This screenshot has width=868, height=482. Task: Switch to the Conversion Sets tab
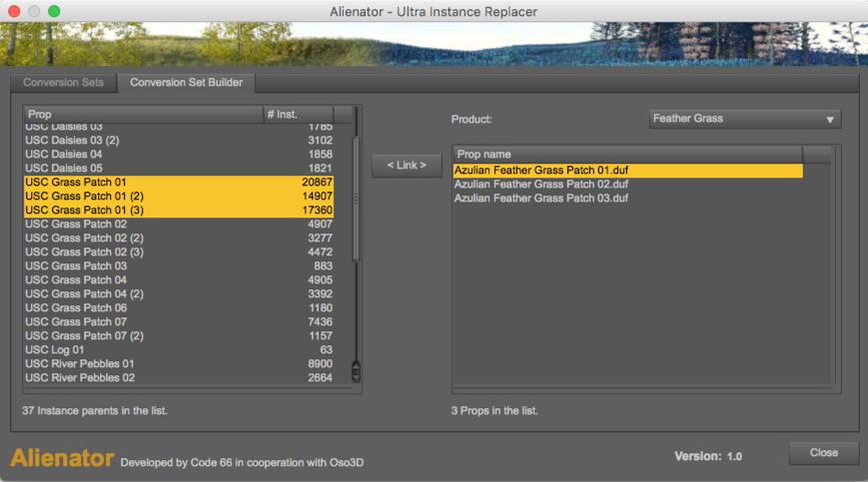pyautogui.click(x=63, y=83)
